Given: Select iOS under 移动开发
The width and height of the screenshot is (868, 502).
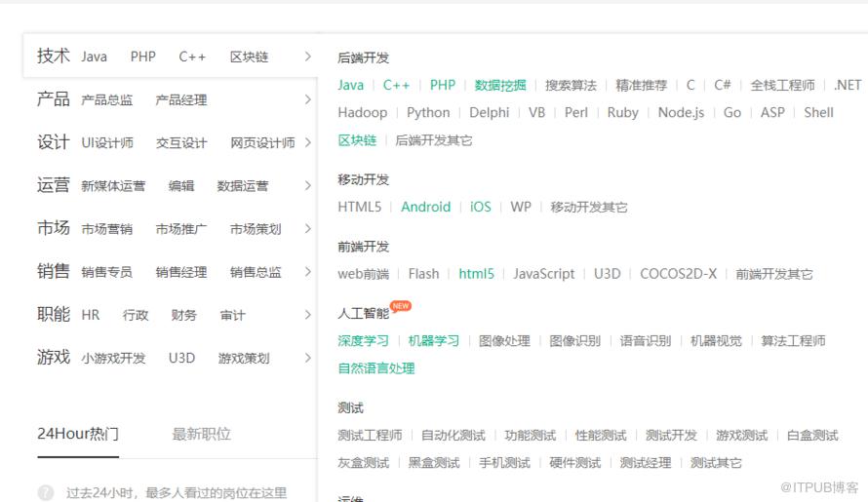Looking at the screenshot, I should point(481,207).
